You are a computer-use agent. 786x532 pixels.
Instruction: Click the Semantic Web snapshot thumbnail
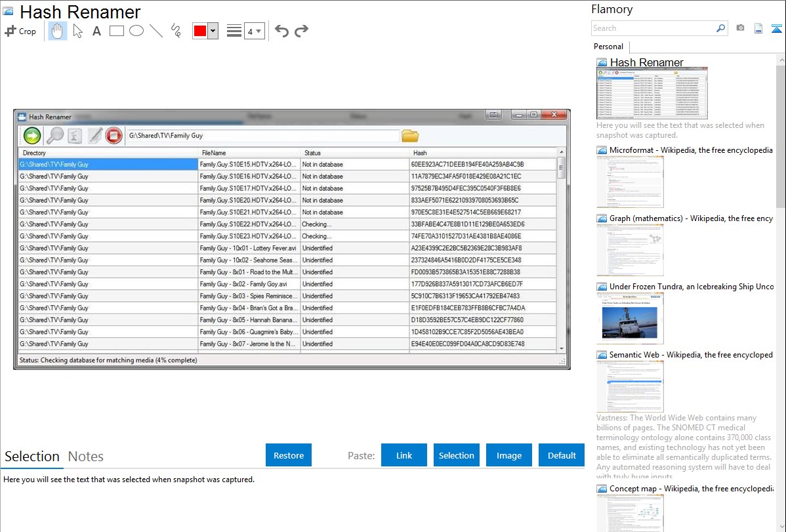tap(630, 386)
